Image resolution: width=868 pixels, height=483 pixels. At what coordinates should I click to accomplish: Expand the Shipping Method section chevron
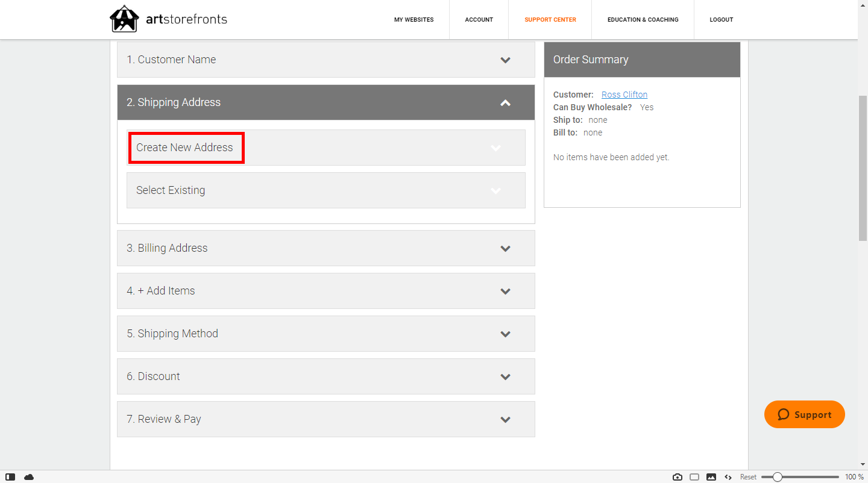[x=505, y=334]
